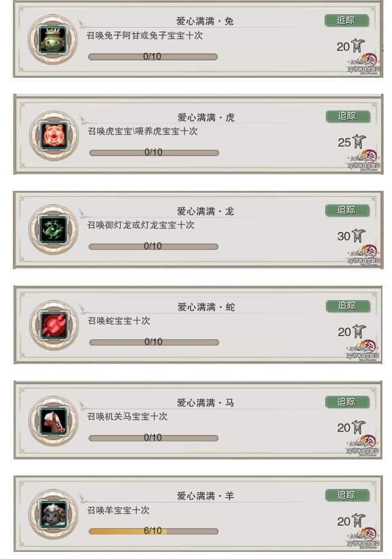The width and height of the screenshot is (392, 559).
Task: Click the reward icon beside 25 points
Action: (x=359, y=141)
